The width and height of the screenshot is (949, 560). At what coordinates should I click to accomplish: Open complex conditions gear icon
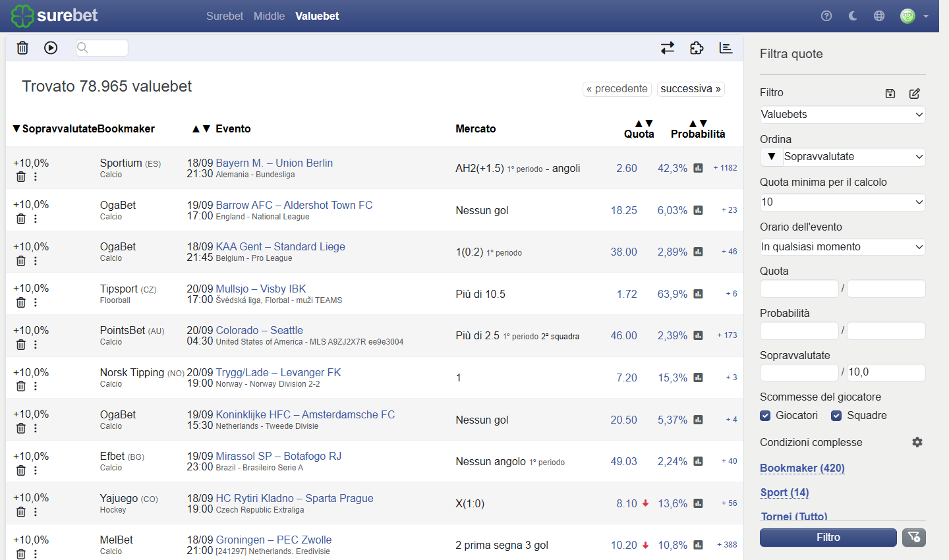click(917, 442)
